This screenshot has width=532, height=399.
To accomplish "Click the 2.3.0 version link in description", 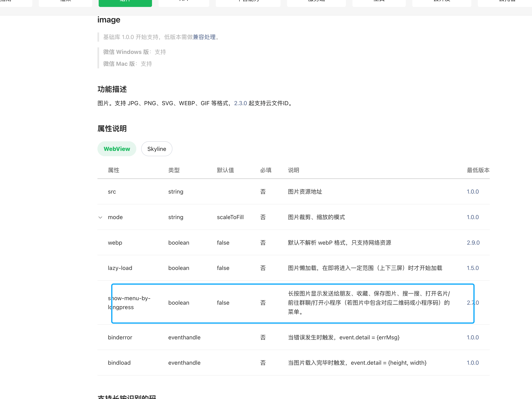I will coord(240,103).
